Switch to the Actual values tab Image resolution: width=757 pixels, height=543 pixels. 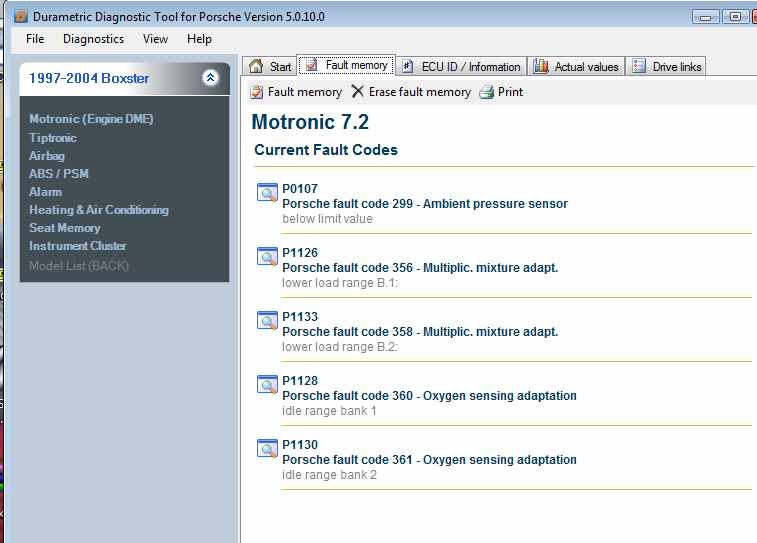pyautogui.click(x=576, y=66)
